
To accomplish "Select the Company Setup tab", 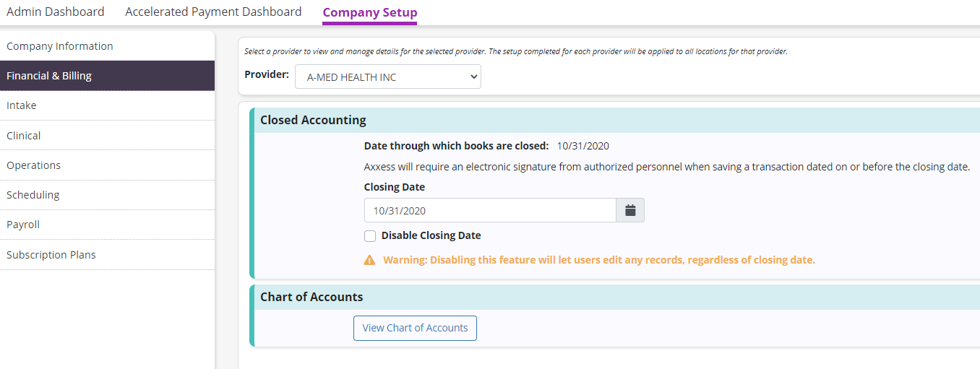I will coord(369,12).
